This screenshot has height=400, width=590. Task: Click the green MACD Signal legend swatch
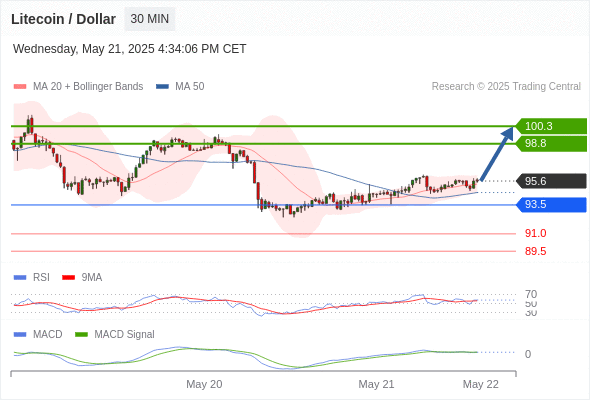81,335
